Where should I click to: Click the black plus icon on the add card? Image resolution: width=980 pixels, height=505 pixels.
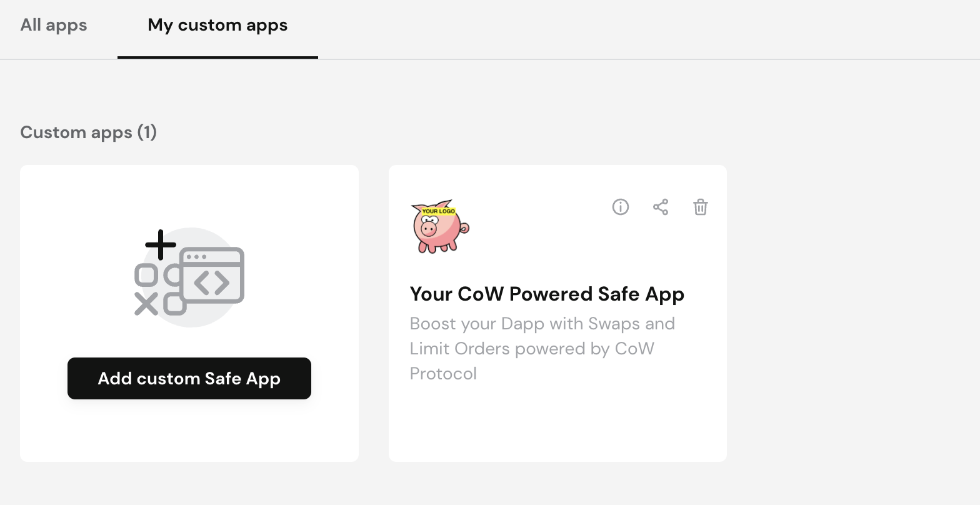click(161, 245)
